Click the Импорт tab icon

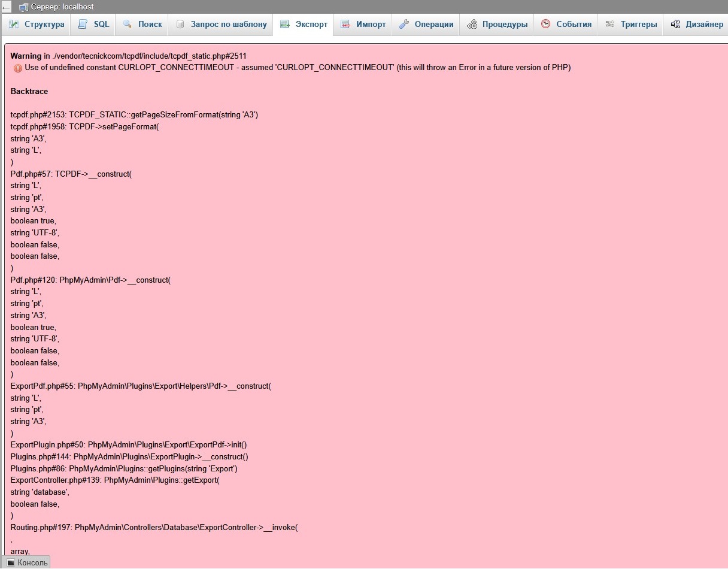(345, 25)
